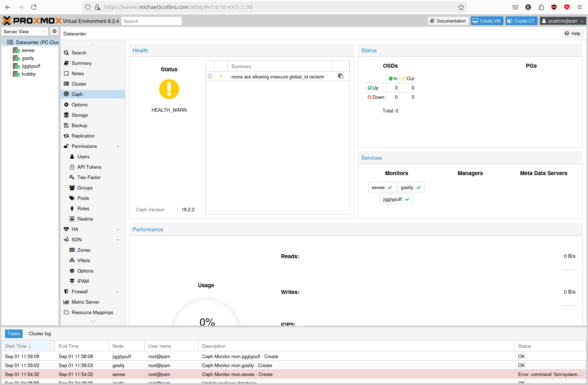Viewport: 588px width, 385px height.
Task: Collapse the Permissions submenu arrow
Action: coord(118,146)
